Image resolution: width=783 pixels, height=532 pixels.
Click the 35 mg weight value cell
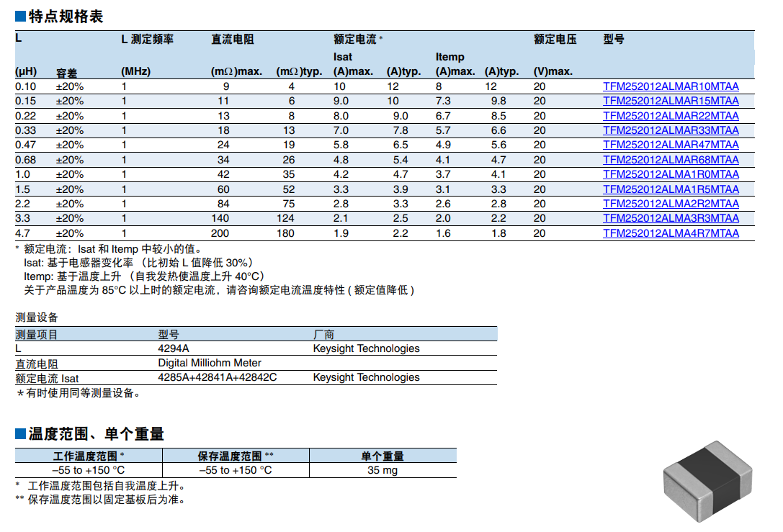tap(382, 470)
